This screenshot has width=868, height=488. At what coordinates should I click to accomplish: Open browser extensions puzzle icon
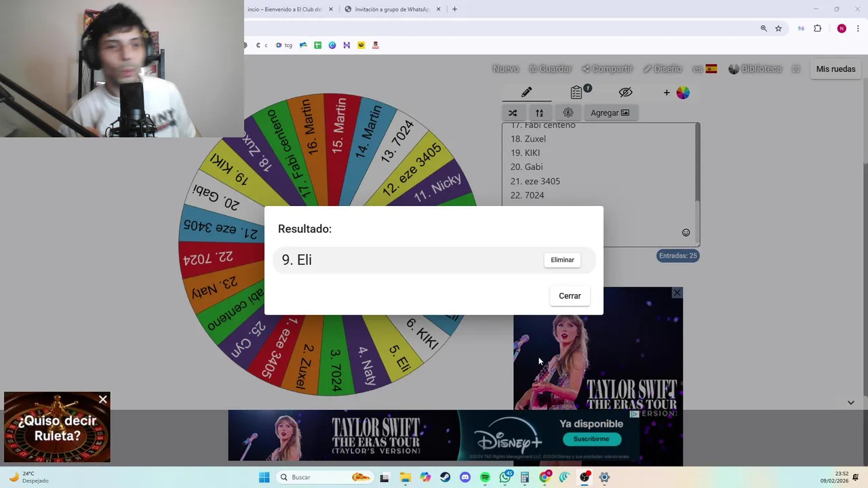(x=817, y=28)
